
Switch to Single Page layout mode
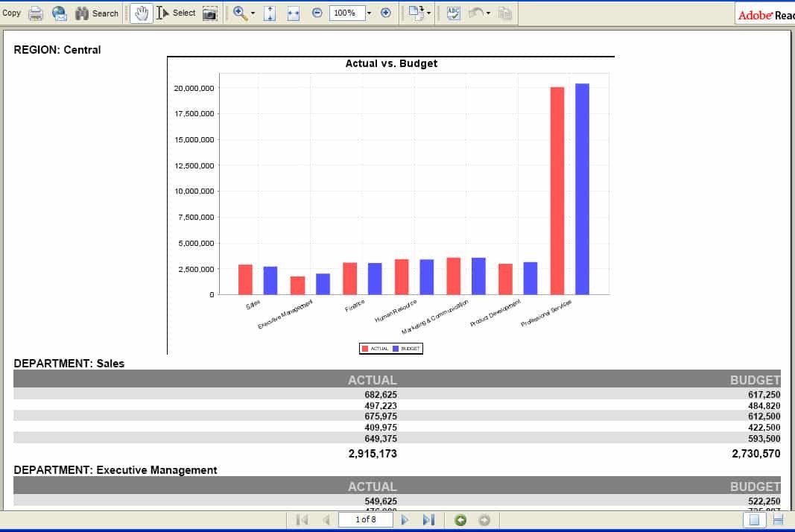pos(754,519)
